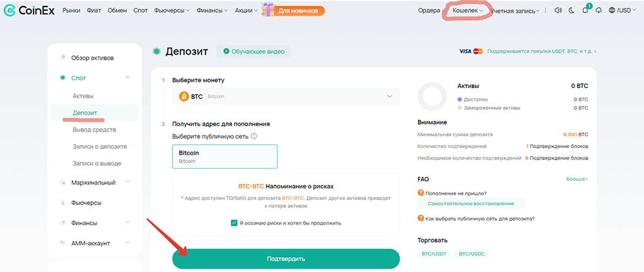Open the Кошелек dropdown
This screenshot has height=272, width=644.
point(468,11)
